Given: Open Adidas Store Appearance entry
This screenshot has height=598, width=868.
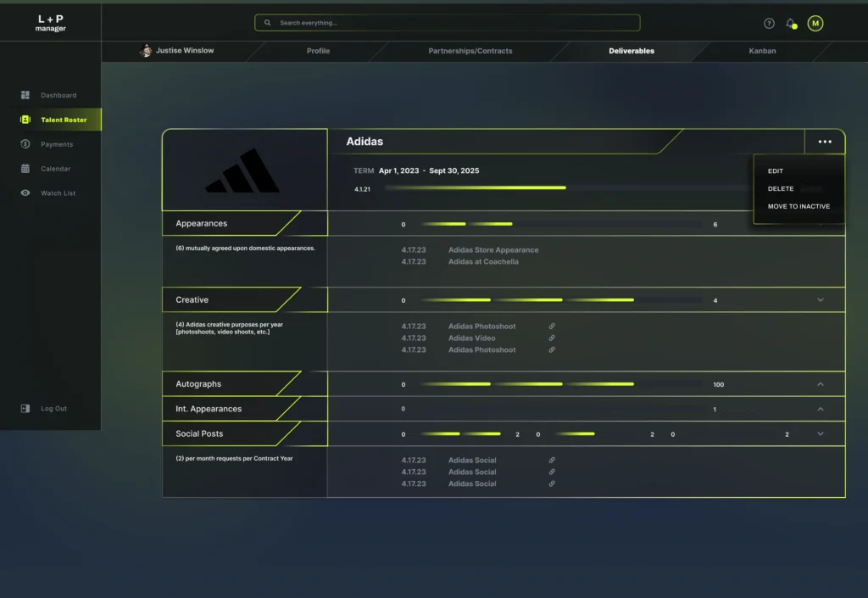Looking at the screenshot, I should tap(493, 250).
